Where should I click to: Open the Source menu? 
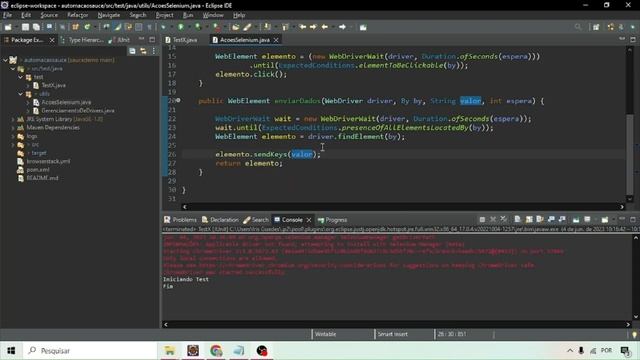pyautogui.click(x=49, y=15)
